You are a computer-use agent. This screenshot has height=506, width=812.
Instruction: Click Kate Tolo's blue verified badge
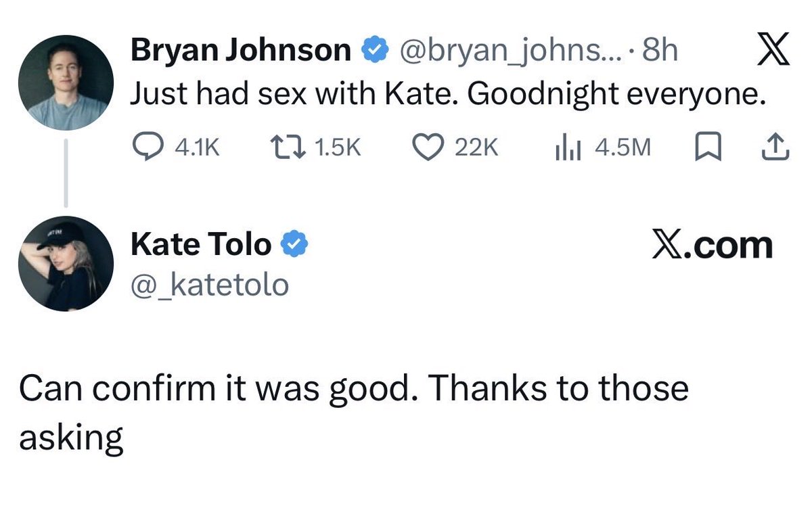(x=295, y=244)
